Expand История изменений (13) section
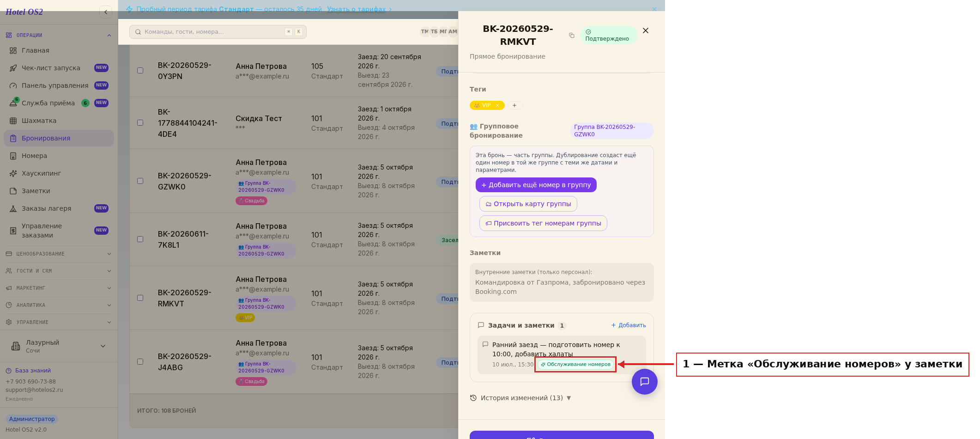Screen dimensions: 980x439 [520, 398]
